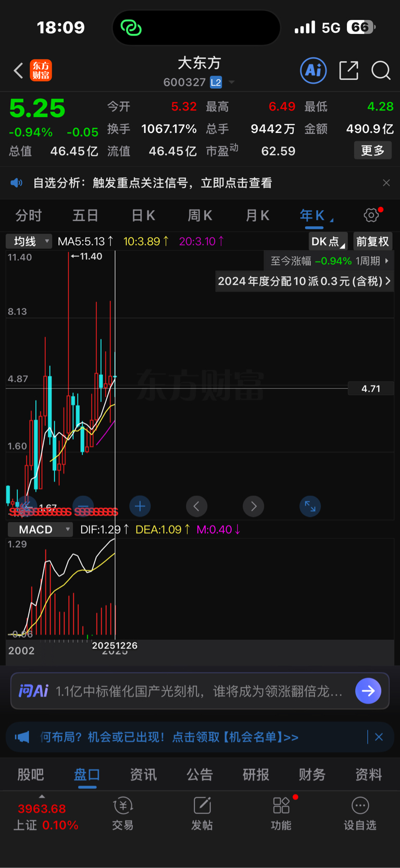The height and width of the screenshot is (868, 400).
Task: Tap the back arrow icon
Action: [18, 70]
